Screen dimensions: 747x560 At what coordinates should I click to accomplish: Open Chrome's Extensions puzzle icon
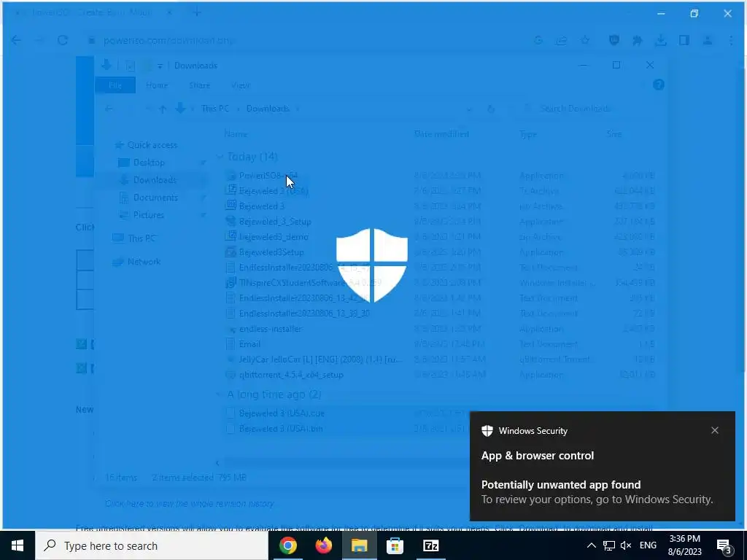(637, 41)
